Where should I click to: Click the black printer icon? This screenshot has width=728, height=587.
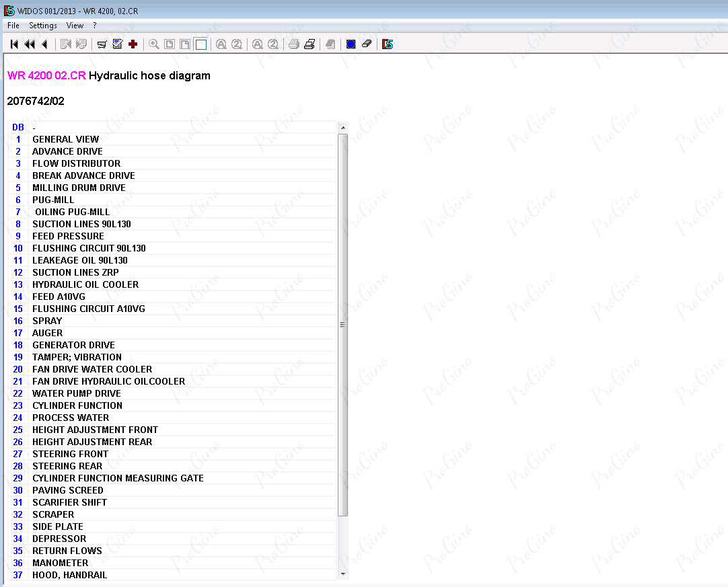pyautogui.click(x=310, y=44)
